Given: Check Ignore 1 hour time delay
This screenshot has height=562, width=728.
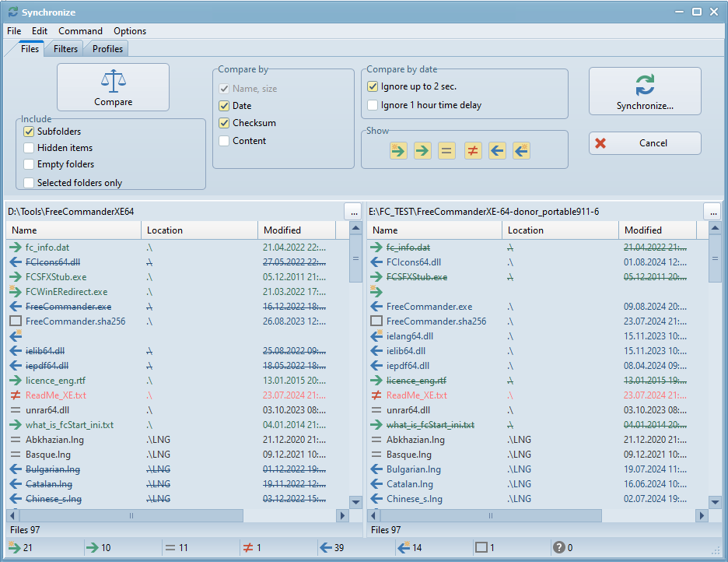Looking at the screenshot, I should point(373,105).
